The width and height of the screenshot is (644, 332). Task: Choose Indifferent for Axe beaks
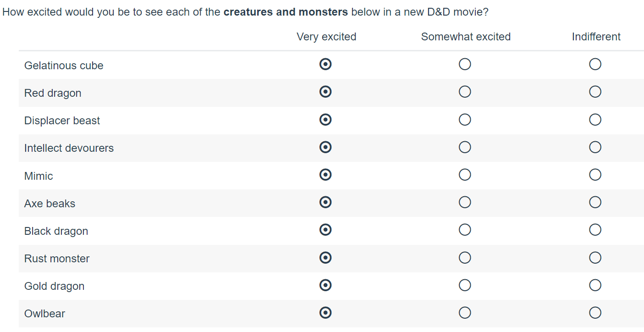coord(595,202)
